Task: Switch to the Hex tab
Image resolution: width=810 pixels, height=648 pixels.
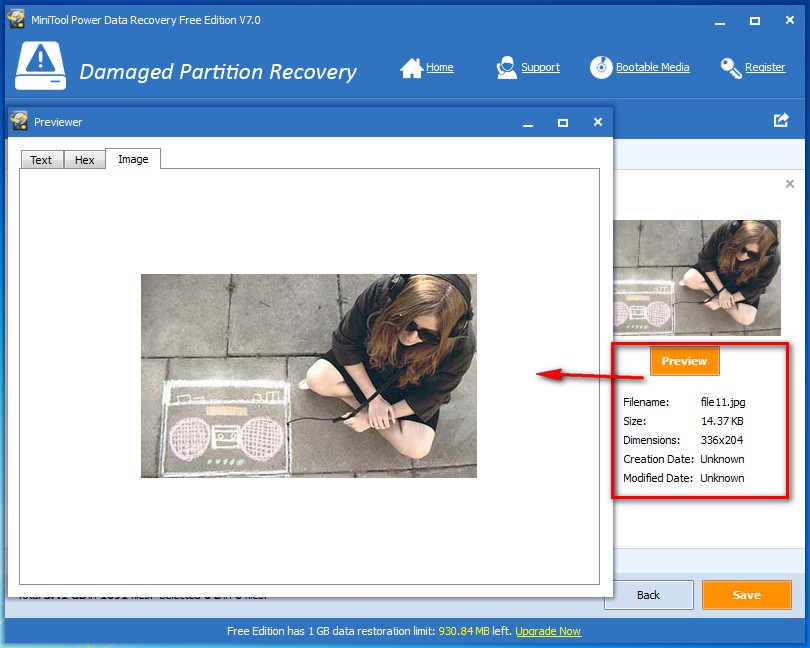Action: [85, 160]
